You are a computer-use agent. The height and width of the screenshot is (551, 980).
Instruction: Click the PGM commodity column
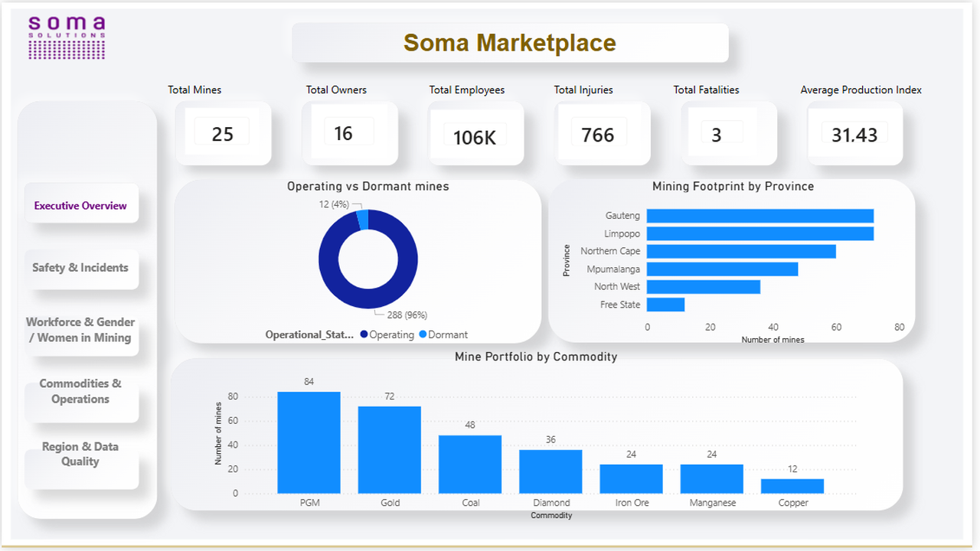[309, 442]
